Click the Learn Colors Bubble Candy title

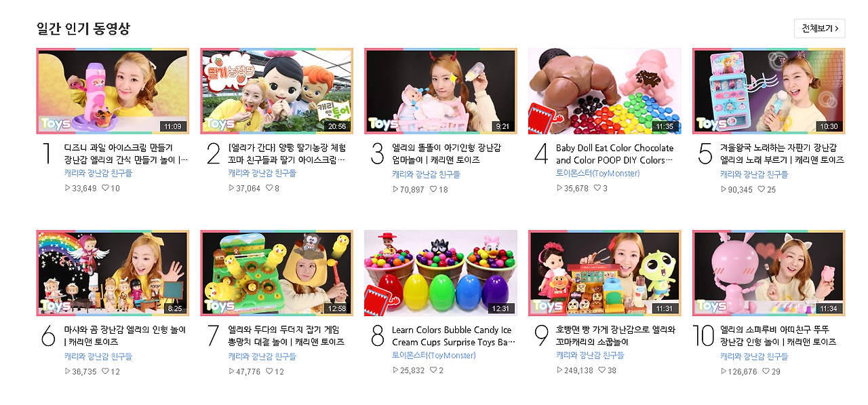451,330
